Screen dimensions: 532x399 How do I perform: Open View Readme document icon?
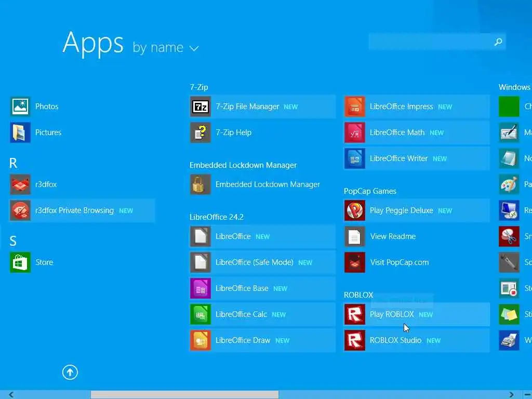click(x=354, y=236)
